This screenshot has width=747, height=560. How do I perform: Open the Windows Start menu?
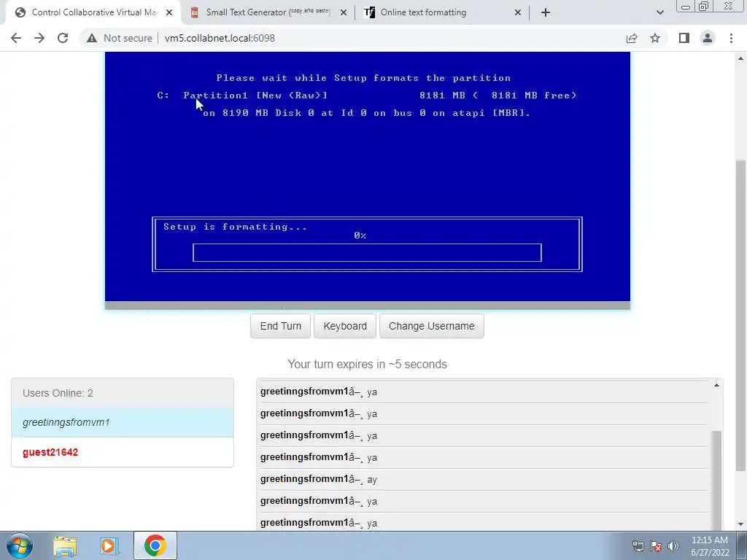pyautogui.click(x=20, y=545)
